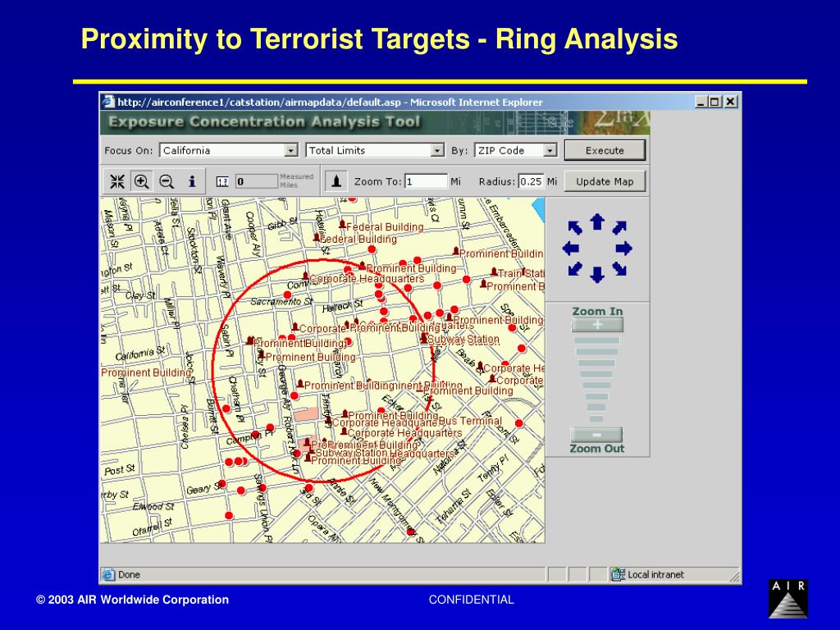The image size is (840, 630).
Task: Click the Elwood St street label
Action: [153, 506]
